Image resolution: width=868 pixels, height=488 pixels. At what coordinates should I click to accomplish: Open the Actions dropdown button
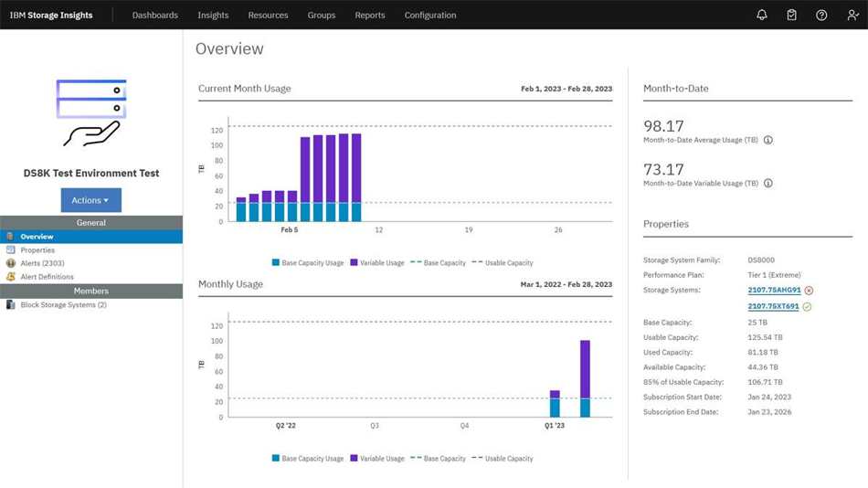tap(90, 200)
